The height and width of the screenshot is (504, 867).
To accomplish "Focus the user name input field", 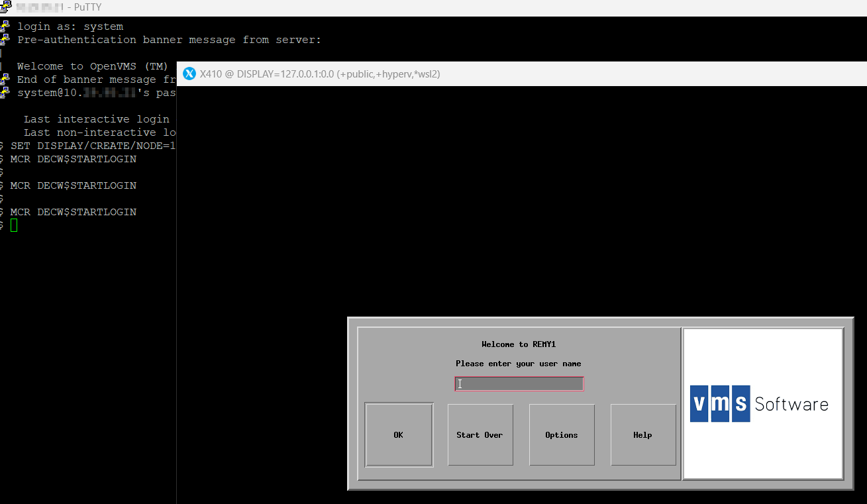I will tap(519, 384).
